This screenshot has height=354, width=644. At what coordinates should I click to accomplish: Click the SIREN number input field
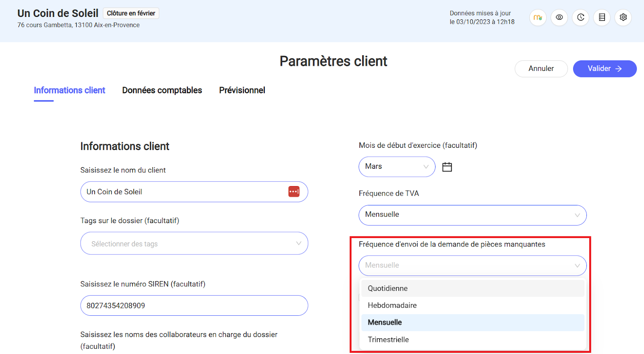pos(194,306)
